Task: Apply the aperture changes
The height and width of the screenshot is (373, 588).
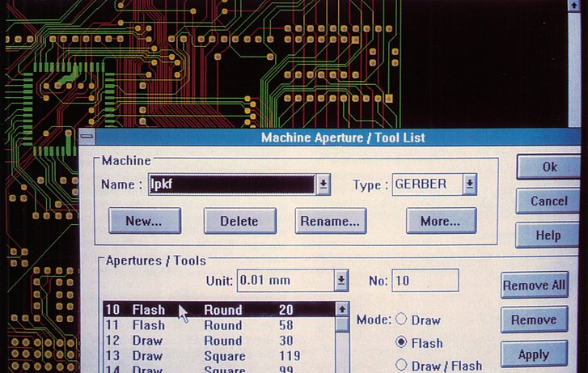Action: pyautogui.click(x=534, y=354)
